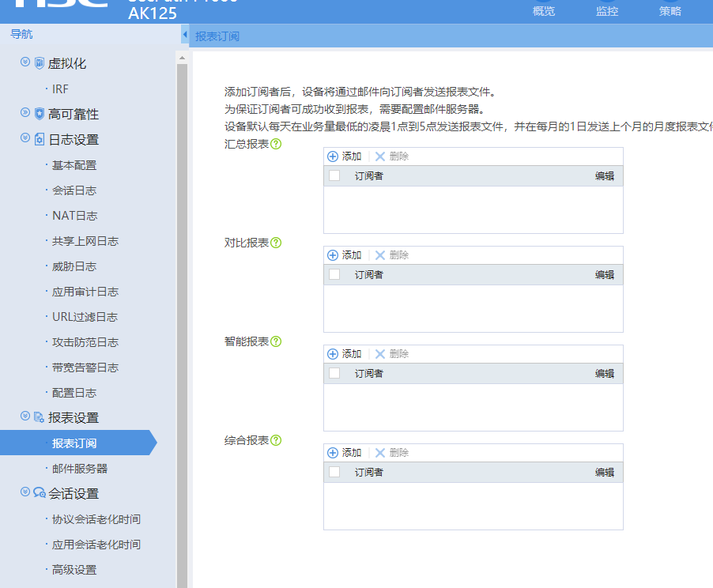Open help icon next to 智能报表
Viewport: 713px width, 588px height.
coord(276,341)
